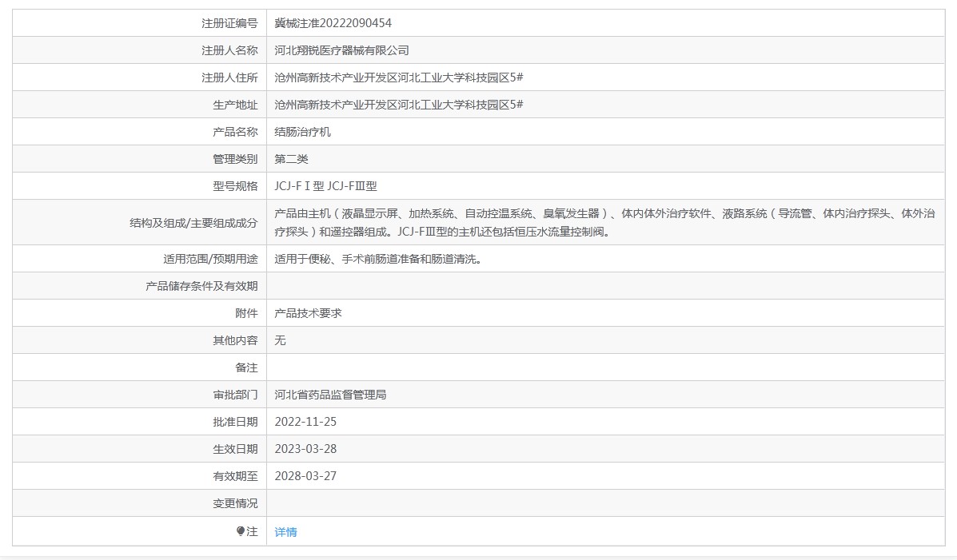Open the 详情 details link
Image resolution: width=957 pixels, height=560 pixels.
pyautogui.click(x=285, y=531)
